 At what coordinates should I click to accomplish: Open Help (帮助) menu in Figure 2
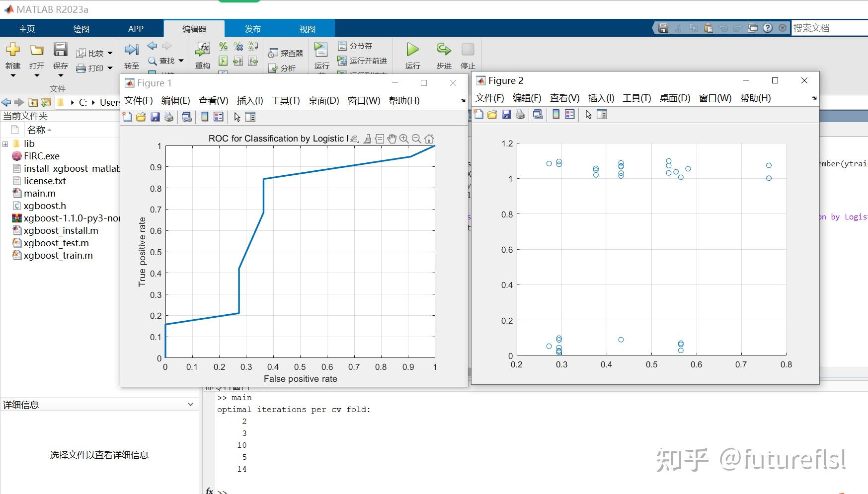coord(755,98)
